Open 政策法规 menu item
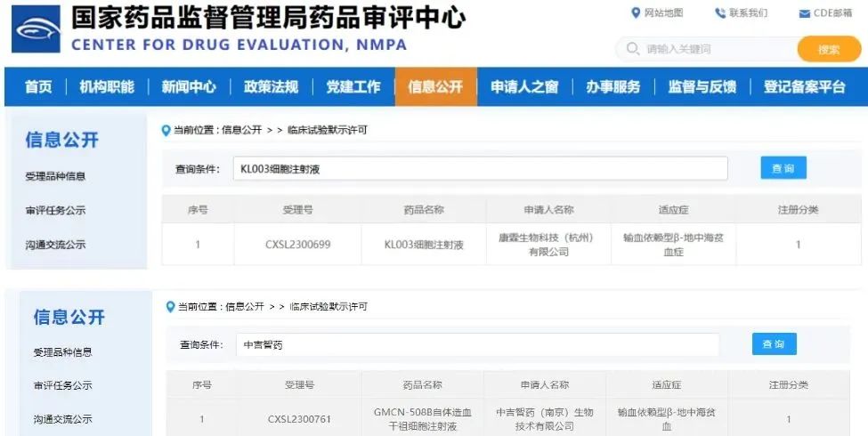The image size is (868, 436). click(x=271, y=87)
